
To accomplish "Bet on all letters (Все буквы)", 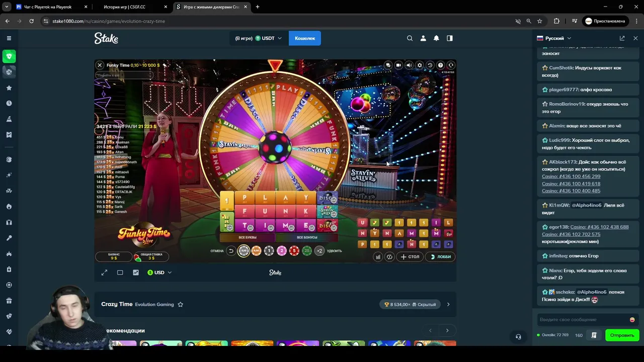I will [248, 237].
